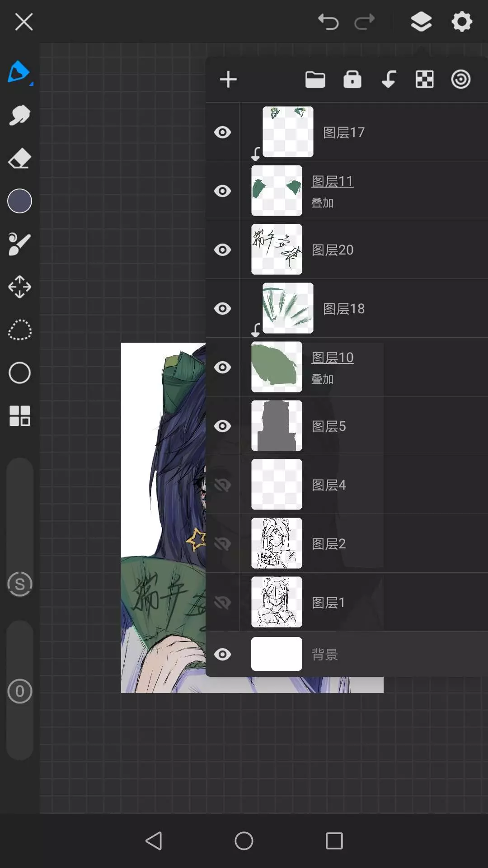488x868 pixels.
Task: Select 图层18 thumbnail
Action: [288, 308]
